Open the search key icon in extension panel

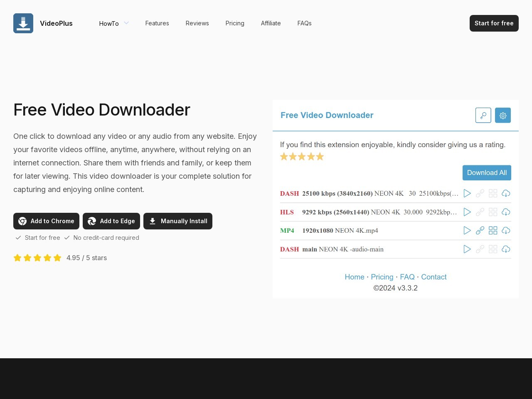tap(483, 116)
